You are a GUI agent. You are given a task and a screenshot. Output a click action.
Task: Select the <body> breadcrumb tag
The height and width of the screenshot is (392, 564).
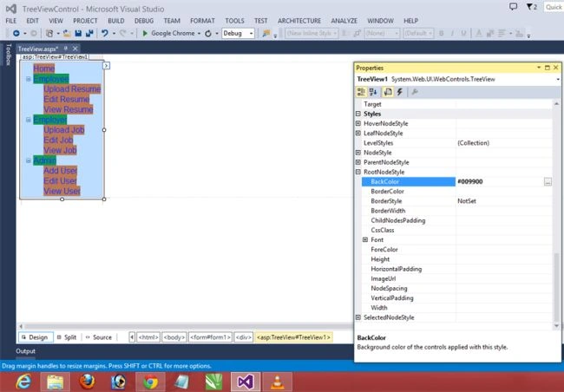click(174, 337)
